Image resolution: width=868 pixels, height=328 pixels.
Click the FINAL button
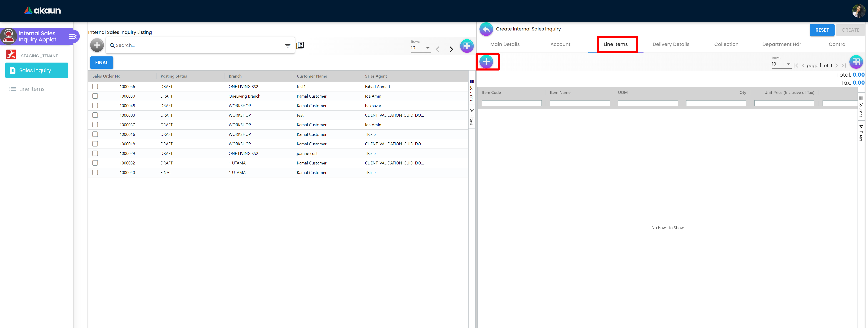(101, 62)
